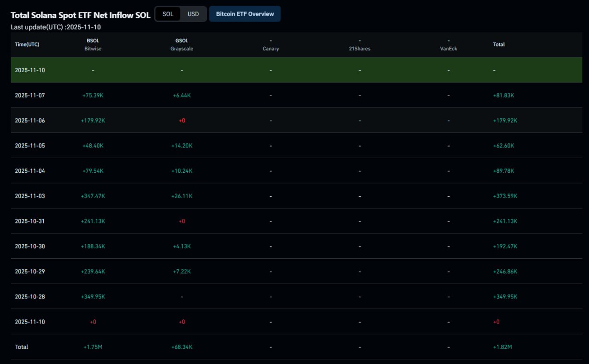Click the +347.47K Bitwise inflow value
The width and height of the screenshot is (589, 364).
tap(93, 196)
